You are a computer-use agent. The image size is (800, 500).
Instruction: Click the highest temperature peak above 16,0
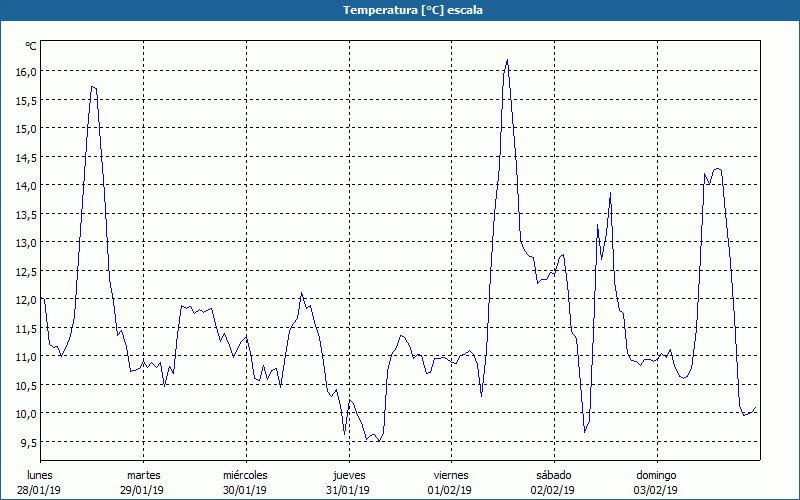pyautogui.click(x=507, y=60)
